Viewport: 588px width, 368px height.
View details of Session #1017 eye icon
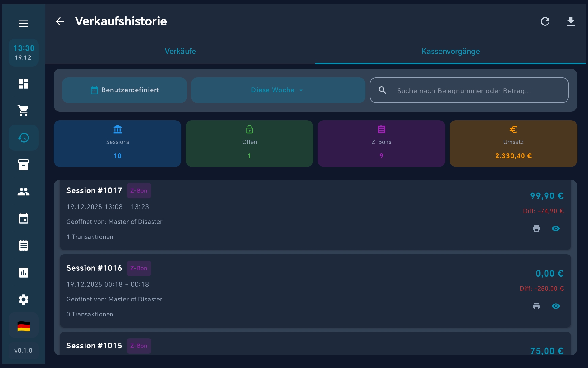(556, 228)
